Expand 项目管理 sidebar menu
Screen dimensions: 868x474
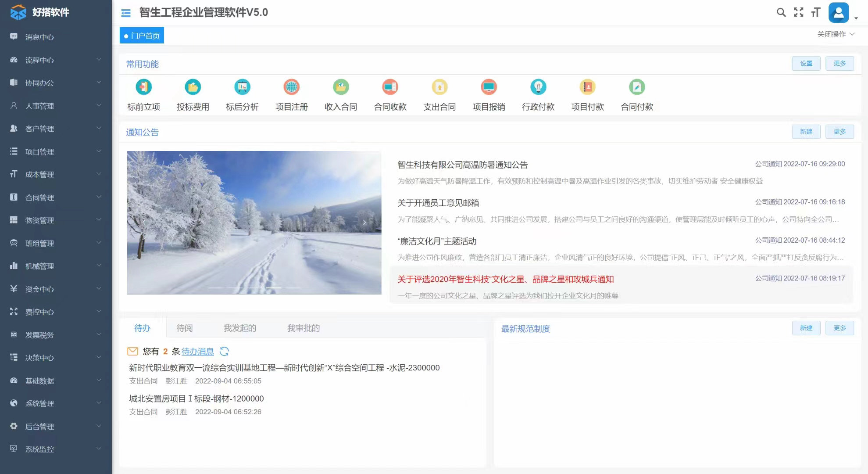[56, 151]
